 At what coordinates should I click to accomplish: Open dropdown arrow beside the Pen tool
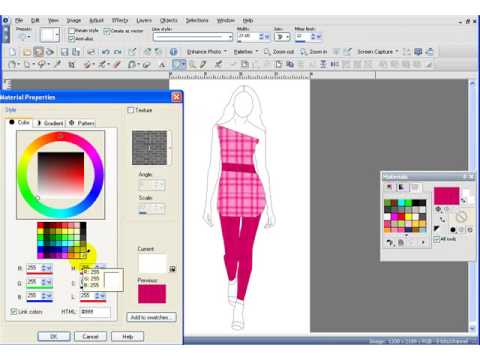point(183,64)
